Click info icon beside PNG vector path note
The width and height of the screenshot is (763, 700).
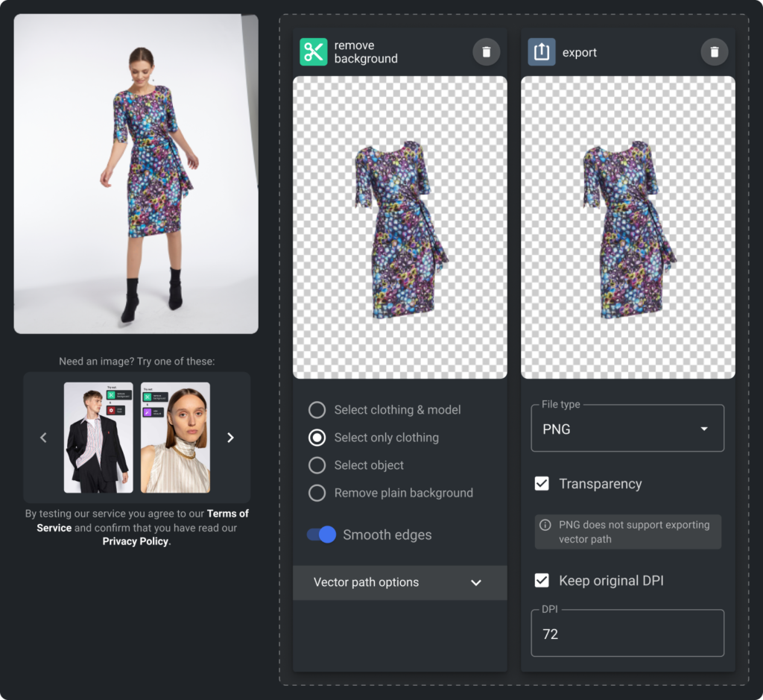point(545,525)
